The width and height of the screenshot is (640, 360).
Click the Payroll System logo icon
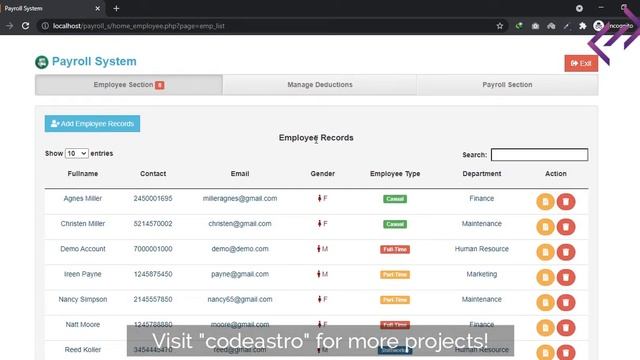point(42,62)
